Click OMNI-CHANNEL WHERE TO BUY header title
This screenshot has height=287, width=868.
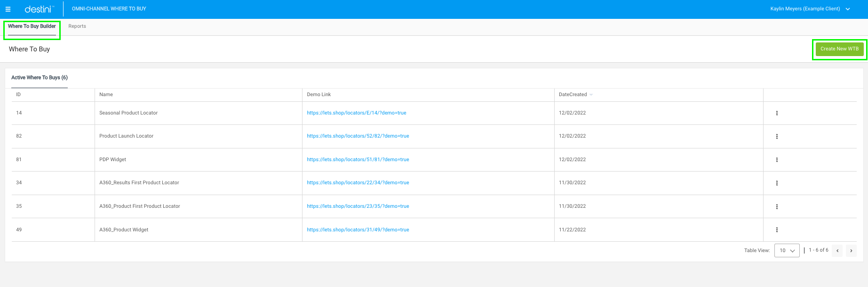point(109,9)
